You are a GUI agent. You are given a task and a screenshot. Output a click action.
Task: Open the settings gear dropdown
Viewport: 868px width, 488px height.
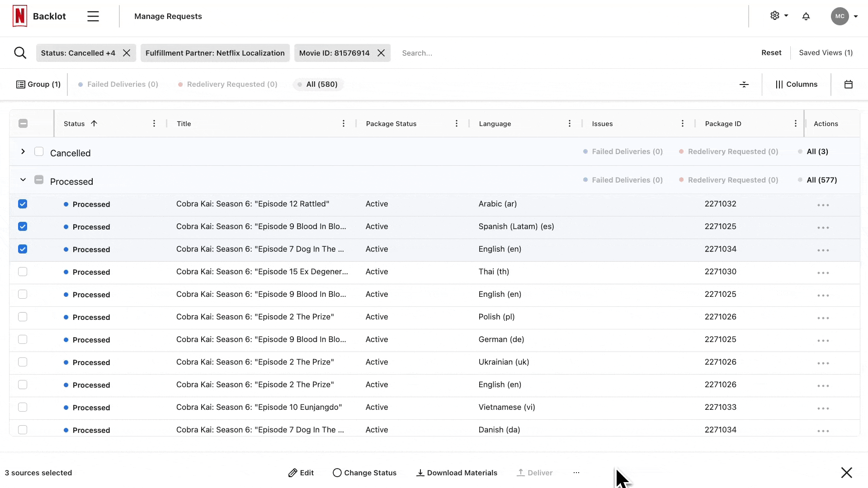pyautogui.click(x=778, y=16)
